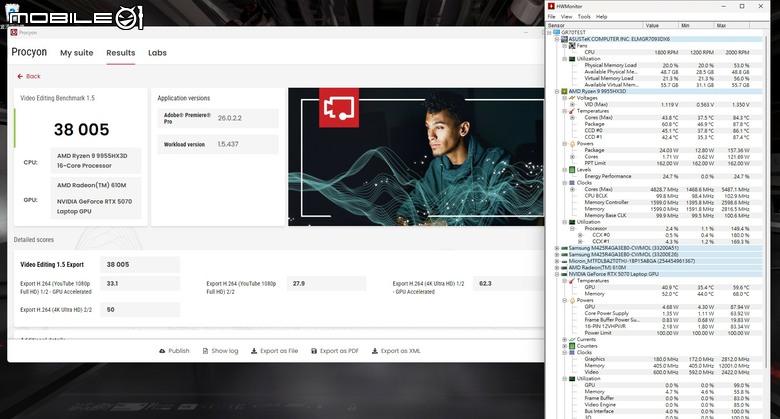Click the Show log button

coord(220,351)
